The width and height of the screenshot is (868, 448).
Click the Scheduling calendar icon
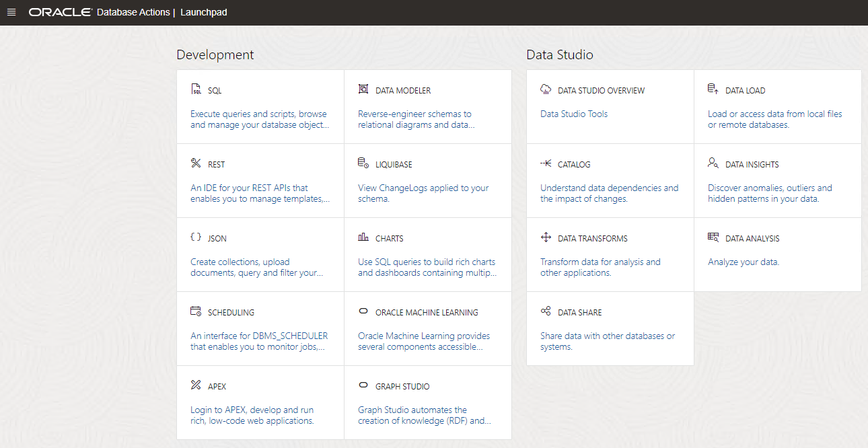click(196, 311)
